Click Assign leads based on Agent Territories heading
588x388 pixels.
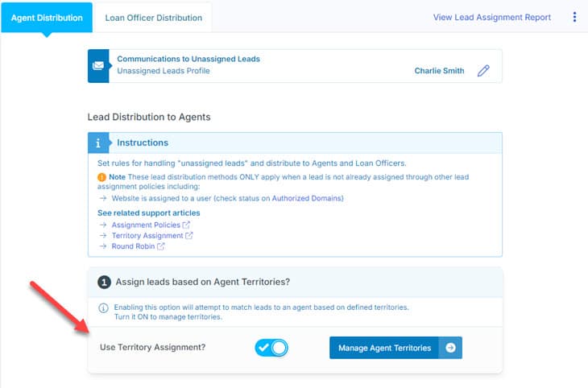(x=202, y=282)
